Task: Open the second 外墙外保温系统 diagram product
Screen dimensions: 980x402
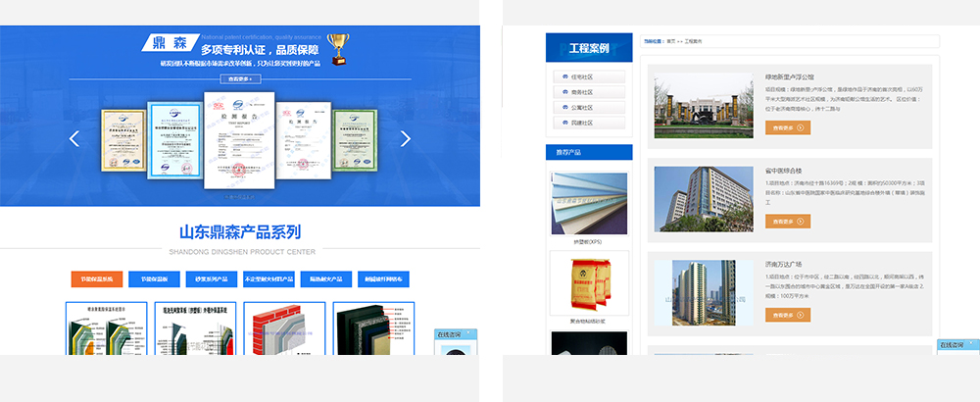Action: tap(195, 328)
